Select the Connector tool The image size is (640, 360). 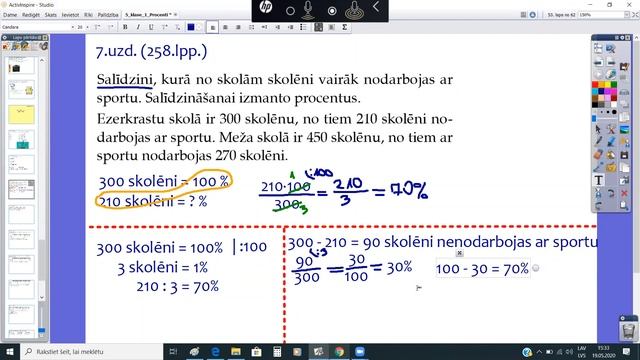(x=598, y=167)
